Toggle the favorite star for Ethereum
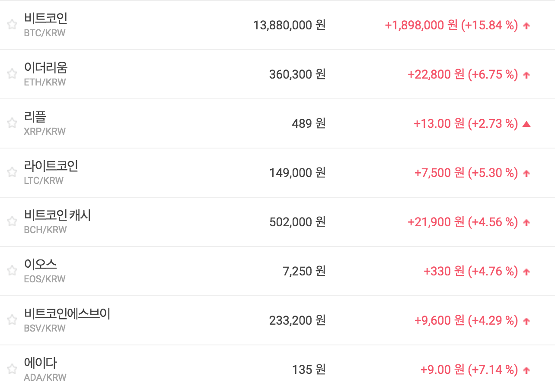This screenshot has width=555, height=392. [12, 74]
